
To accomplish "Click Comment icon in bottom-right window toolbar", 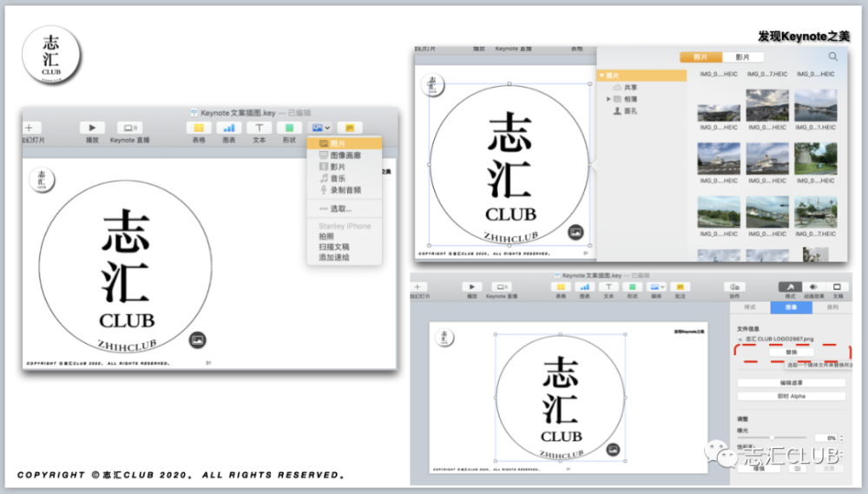I will click(681, 287).
